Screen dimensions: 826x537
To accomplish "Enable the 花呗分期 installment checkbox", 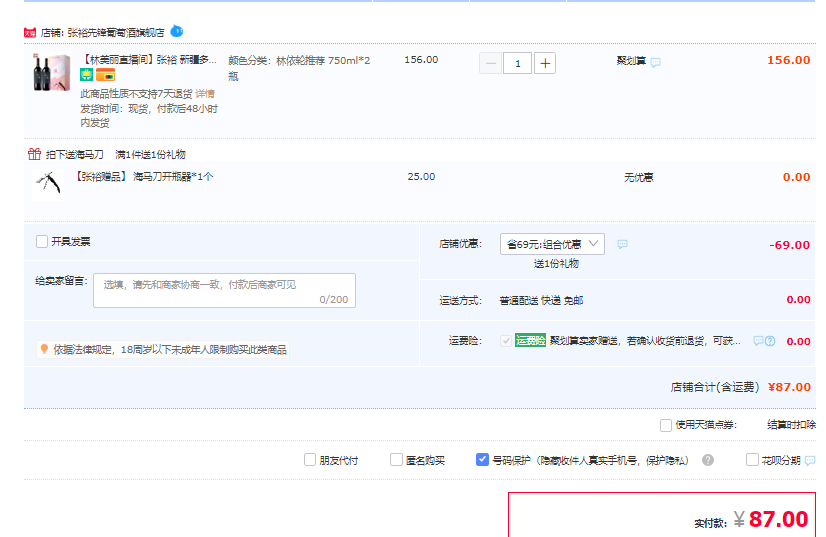I will (x=752, y=460).
